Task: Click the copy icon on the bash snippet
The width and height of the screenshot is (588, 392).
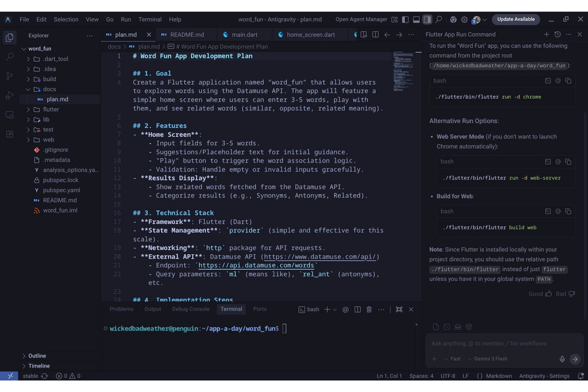Action: [568, 81]
